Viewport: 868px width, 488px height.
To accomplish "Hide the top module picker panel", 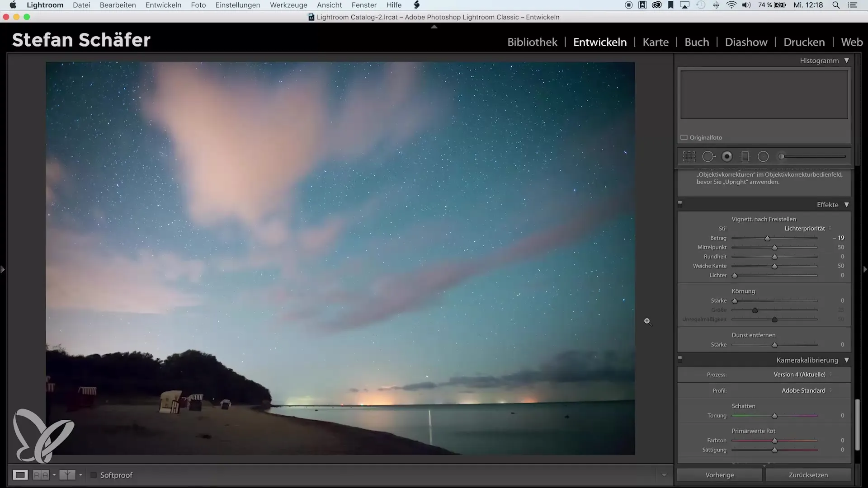I will point(434,27).
